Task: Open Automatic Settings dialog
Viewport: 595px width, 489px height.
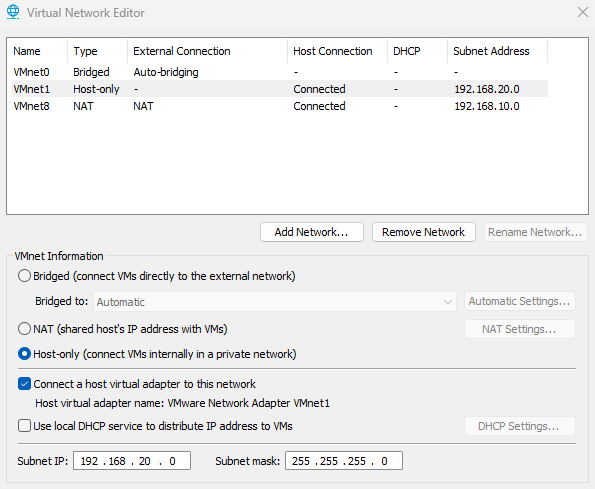Action: tap(519, 301)
